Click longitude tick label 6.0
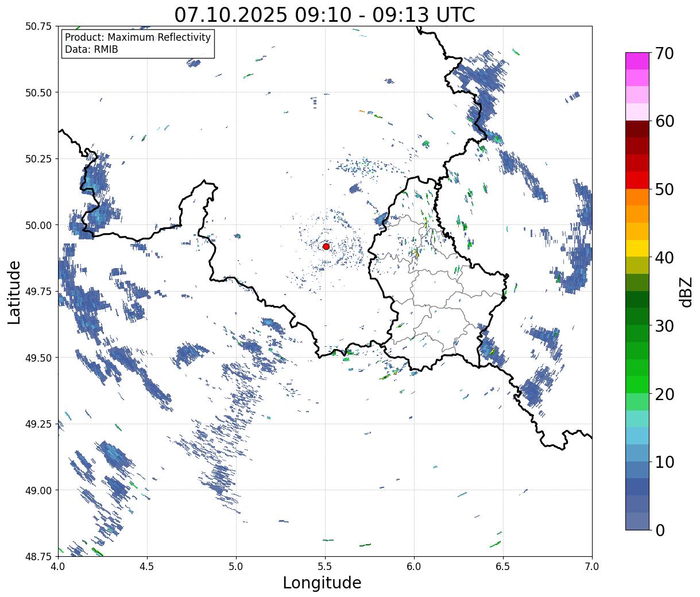 414,566
